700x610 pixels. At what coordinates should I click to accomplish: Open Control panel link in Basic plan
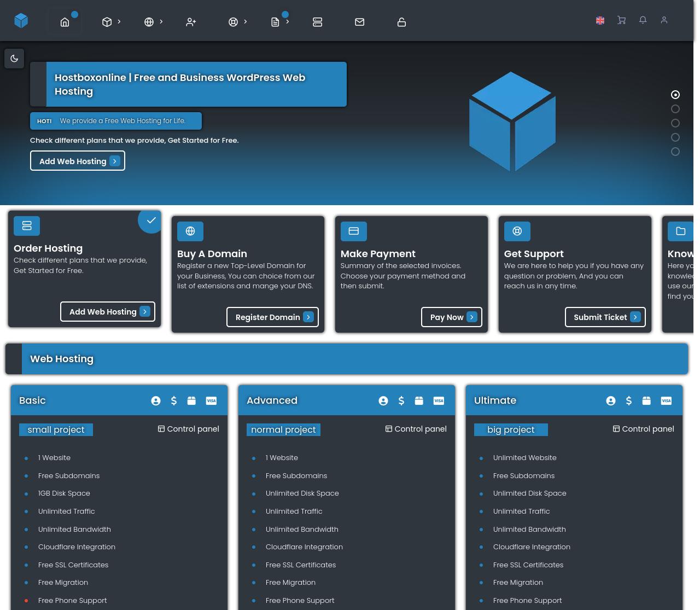(189, 429)
